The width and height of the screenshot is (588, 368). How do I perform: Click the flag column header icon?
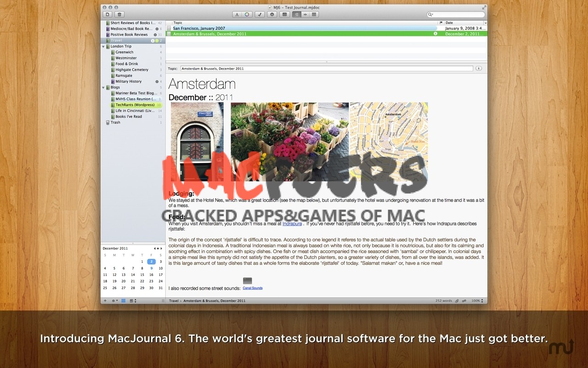pos(441,23)
